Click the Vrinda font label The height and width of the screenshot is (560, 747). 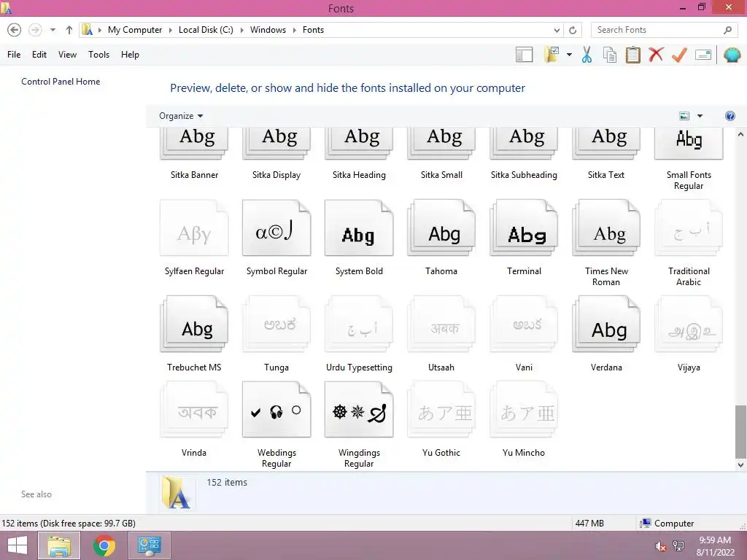coord(194,452)
